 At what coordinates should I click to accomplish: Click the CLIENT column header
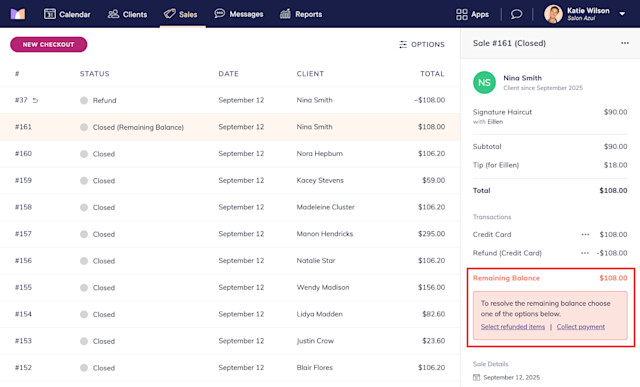310,74
